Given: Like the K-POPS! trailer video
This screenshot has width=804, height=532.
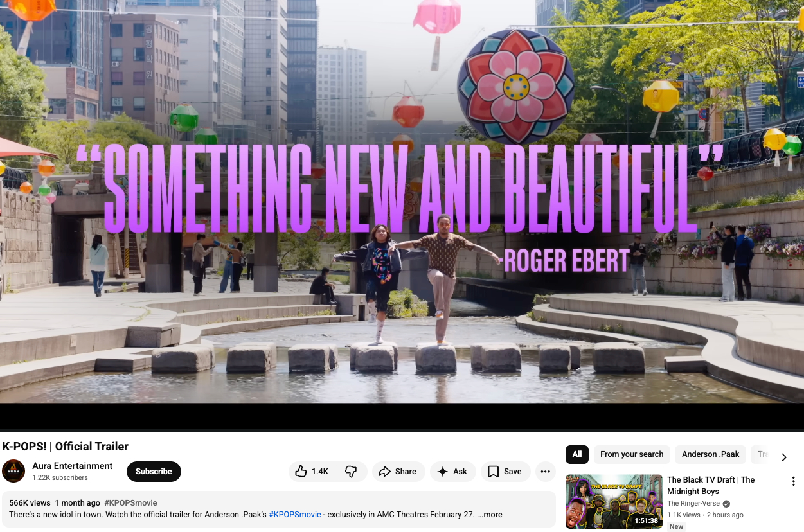Looking at the screenshot, I should coord(312,472).
